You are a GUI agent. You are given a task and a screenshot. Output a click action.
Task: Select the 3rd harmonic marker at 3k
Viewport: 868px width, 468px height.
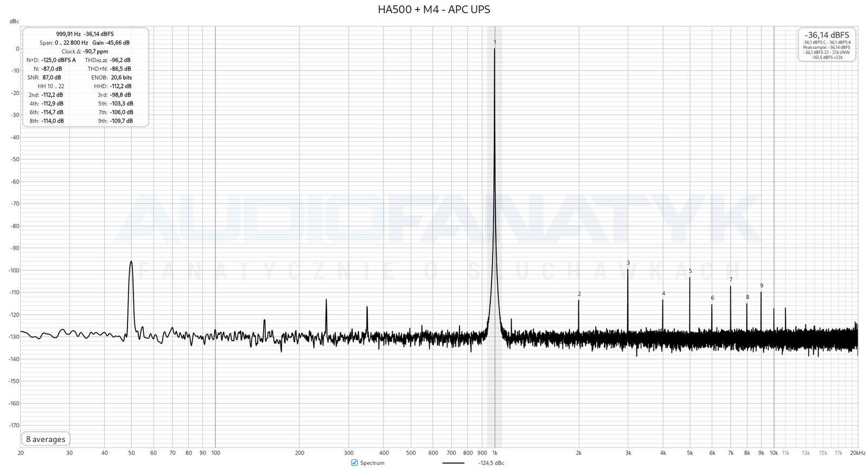tap(628, 263)
